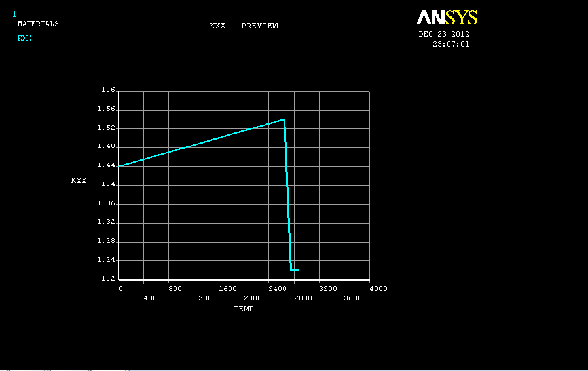The image size is (588, 371).
Task: Click the 1.4 value on the KXX axis
Action: (109, 184)
